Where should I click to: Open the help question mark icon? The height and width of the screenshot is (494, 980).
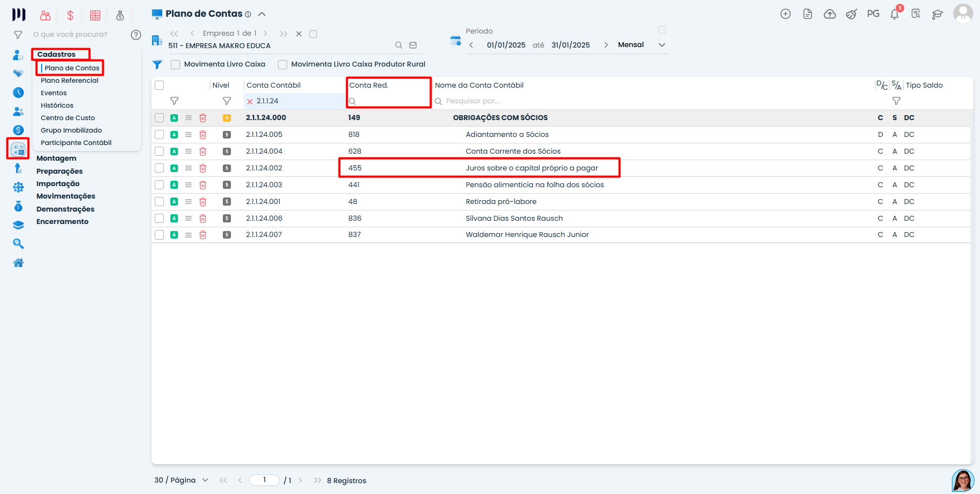(x=136, y=35)
